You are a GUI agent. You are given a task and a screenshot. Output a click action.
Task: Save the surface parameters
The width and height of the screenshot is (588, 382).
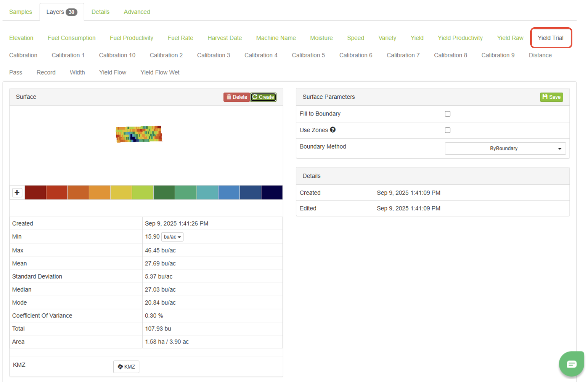coord(551,97)
